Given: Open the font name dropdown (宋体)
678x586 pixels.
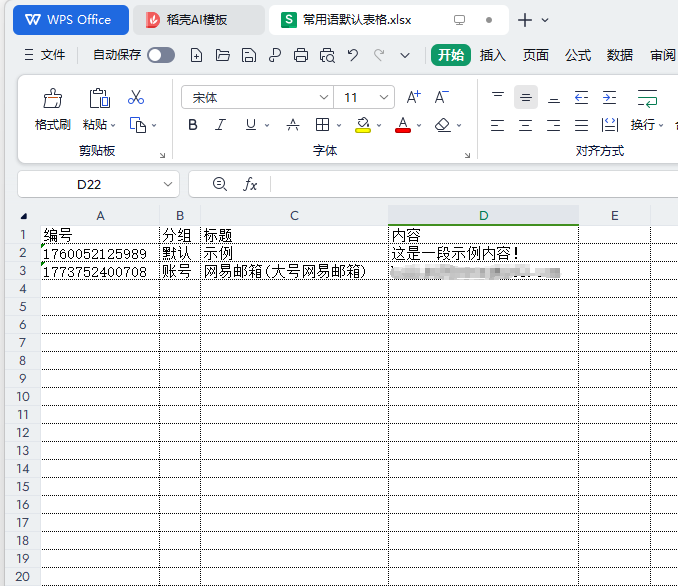Looking at the screenshot, I should (323, 97).
